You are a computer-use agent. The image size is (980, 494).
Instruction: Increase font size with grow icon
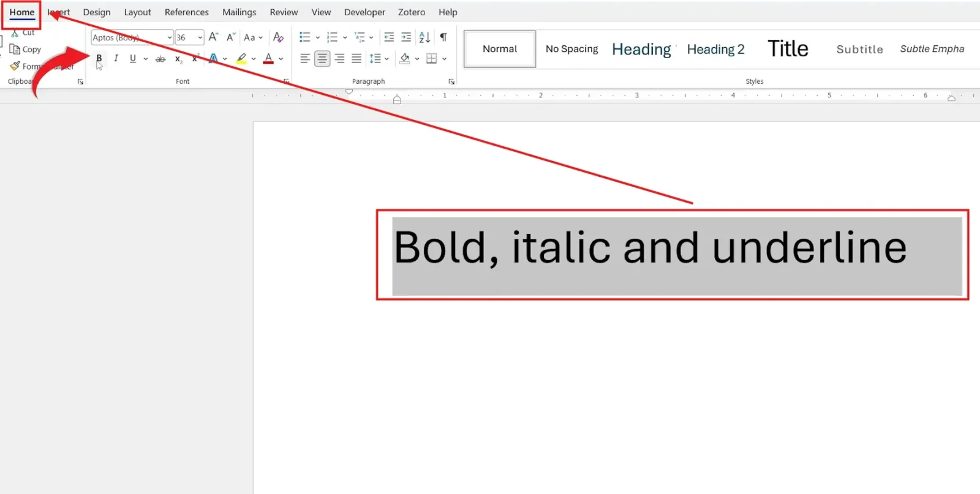(x=213, y=37)
